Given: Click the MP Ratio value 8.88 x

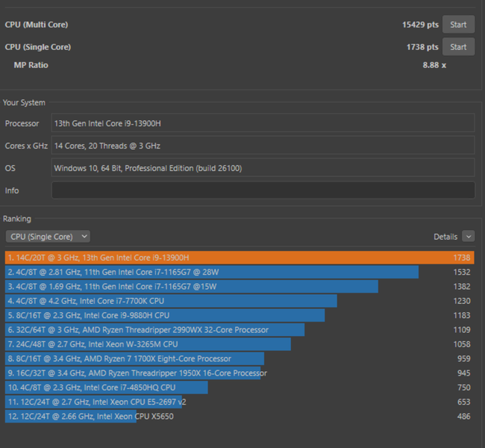Looking at the screenshot, I should pos(434,65).
